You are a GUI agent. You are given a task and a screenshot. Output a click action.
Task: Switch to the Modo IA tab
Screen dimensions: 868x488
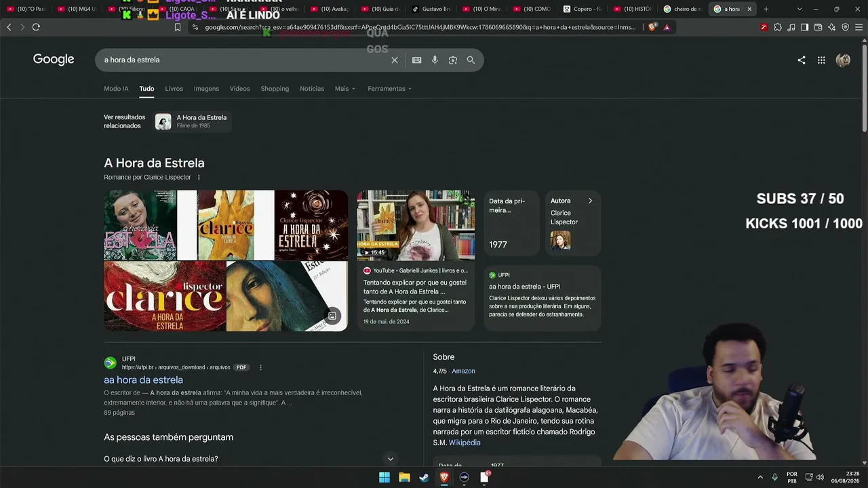click(x=116, y=89)
